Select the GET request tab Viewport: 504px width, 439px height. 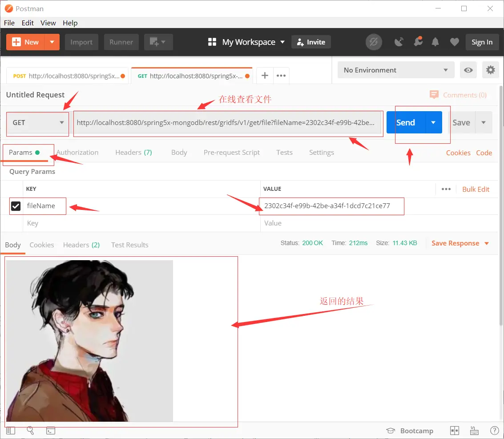(192, 76)
